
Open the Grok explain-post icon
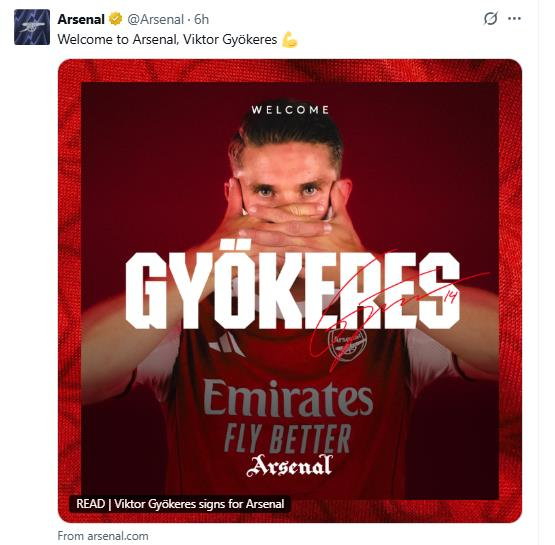click(491, 18)
